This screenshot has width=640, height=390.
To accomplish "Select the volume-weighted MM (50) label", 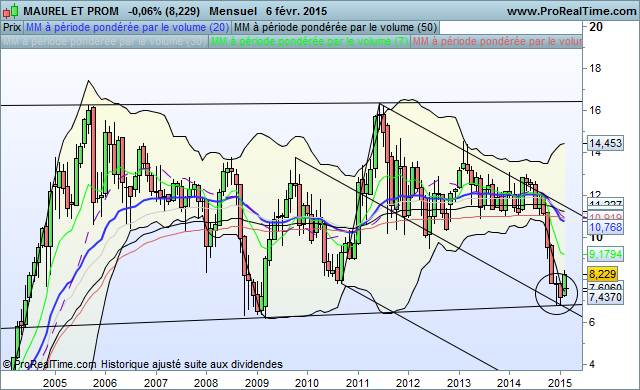I will 336,27.
